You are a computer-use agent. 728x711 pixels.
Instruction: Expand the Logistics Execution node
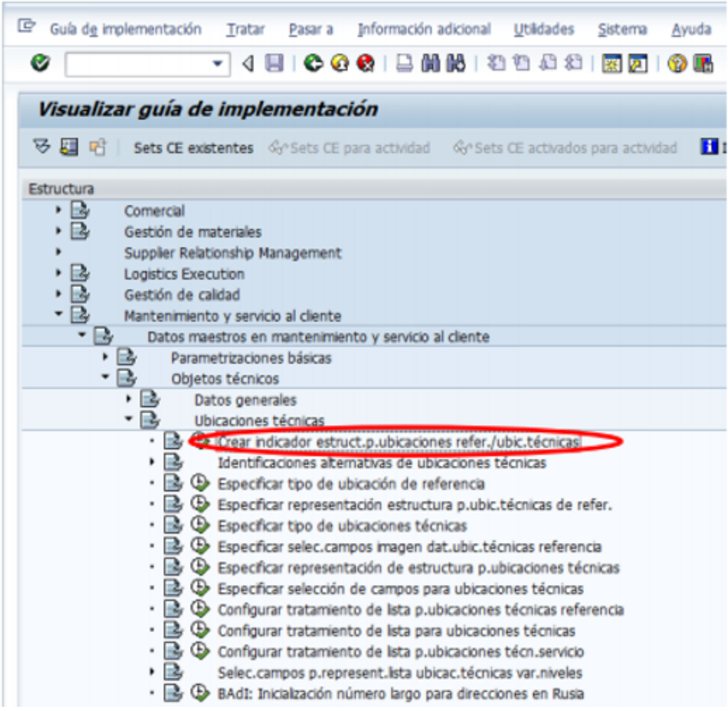pos(58,273)
